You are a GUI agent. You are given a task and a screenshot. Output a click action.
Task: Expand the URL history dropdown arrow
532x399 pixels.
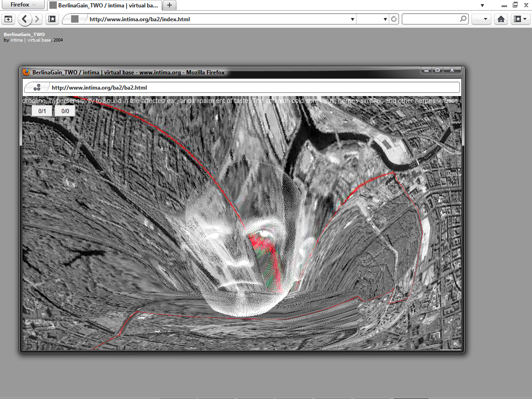[353, 19]
